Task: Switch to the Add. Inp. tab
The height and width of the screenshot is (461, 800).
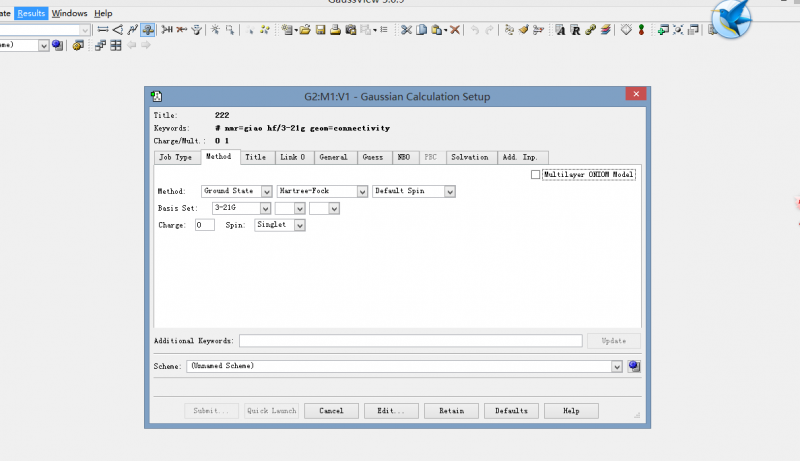Action: pyautogui.click(x=520, y=157)
